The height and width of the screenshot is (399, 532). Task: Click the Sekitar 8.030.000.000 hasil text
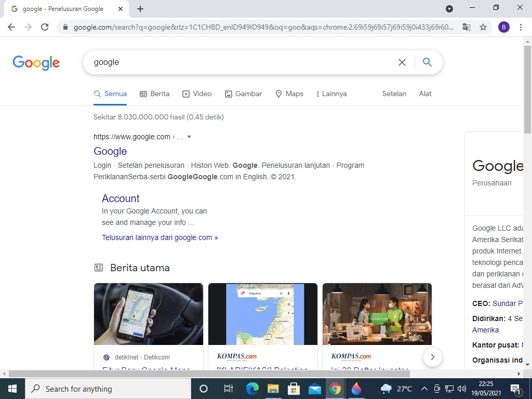click(158, 117)
